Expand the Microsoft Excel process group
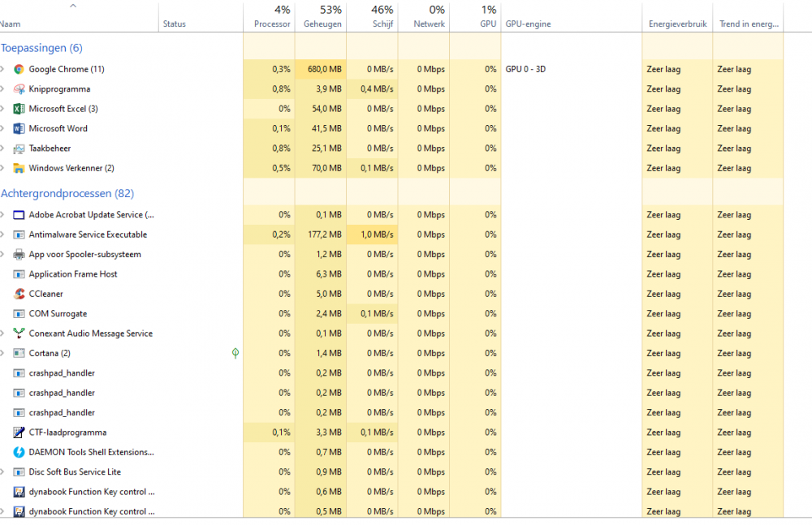The width and height of the screenshot is (812, 525). [2, 109]
